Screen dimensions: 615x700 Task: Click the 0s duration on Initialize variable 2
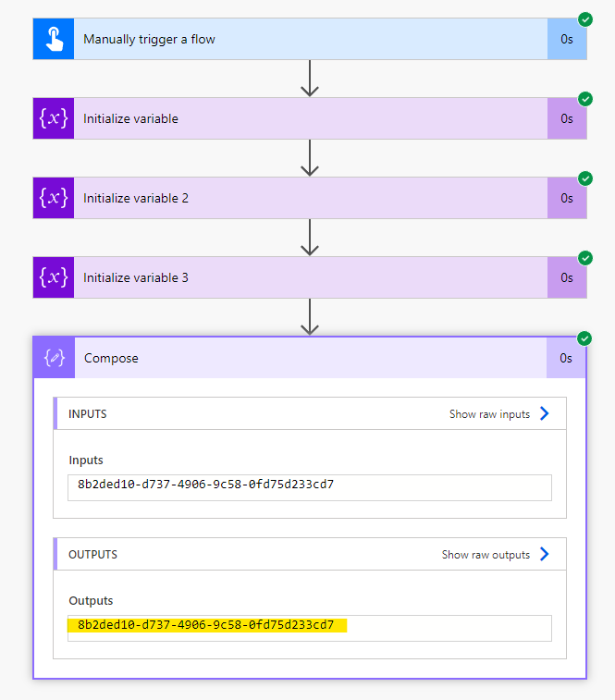coord(567,198)
